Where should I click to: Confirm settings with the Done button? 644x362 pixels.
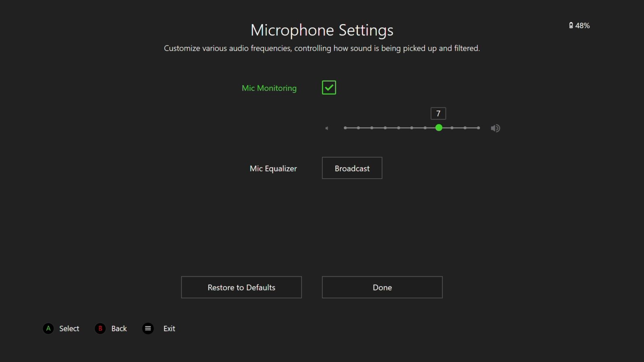tap(382, 287)
